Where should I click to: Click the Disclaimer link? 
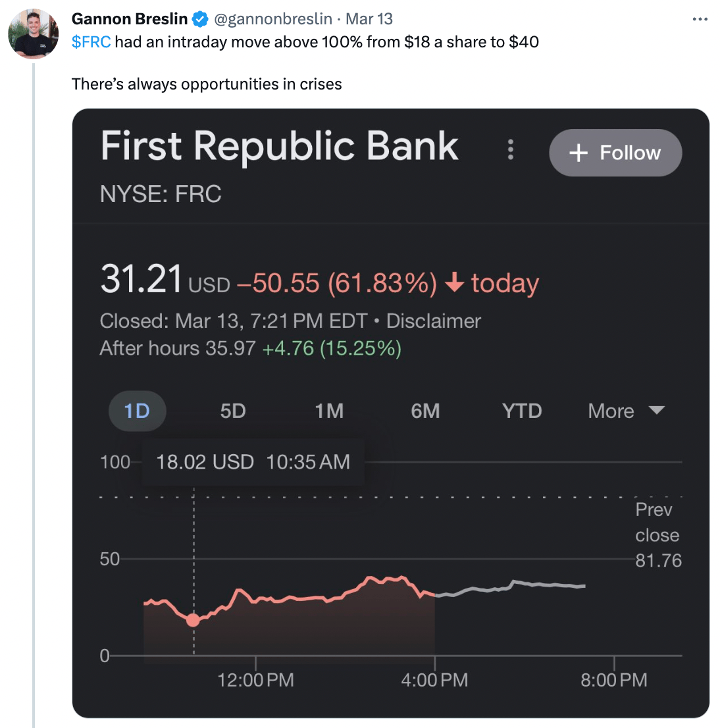434,321
